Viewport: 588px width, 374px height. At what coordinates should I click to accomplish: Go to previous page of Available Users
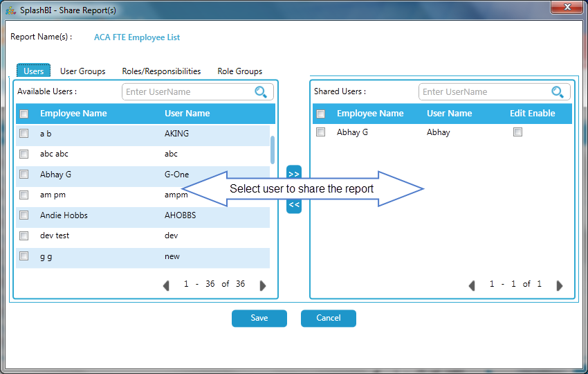166,285
